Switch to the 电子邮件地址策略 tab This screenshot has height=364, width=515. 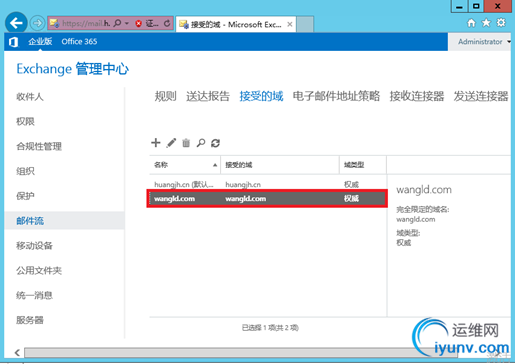pos(336,96)
